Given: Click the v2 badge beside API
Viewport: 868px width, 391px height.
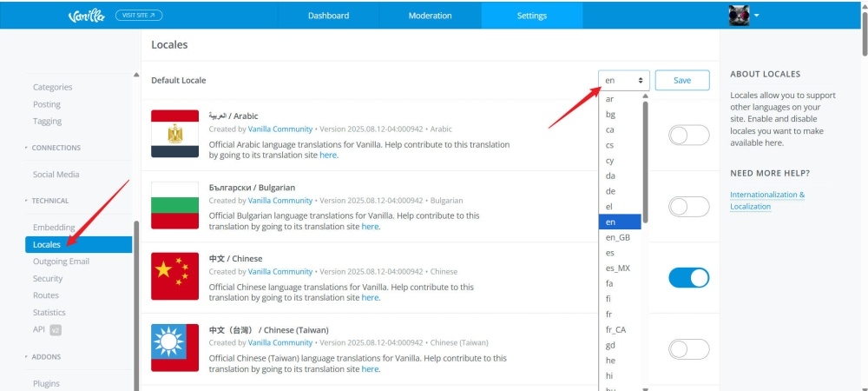Looking at the screenshot, I should (56, 330).
